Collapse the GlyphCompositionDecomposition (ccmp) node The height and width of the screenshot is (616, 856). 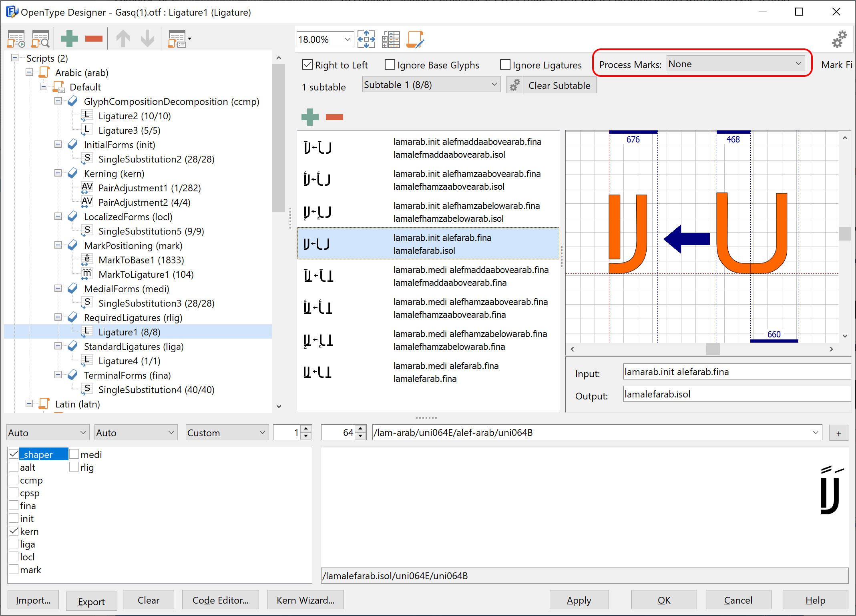click(x=58, y=101)
